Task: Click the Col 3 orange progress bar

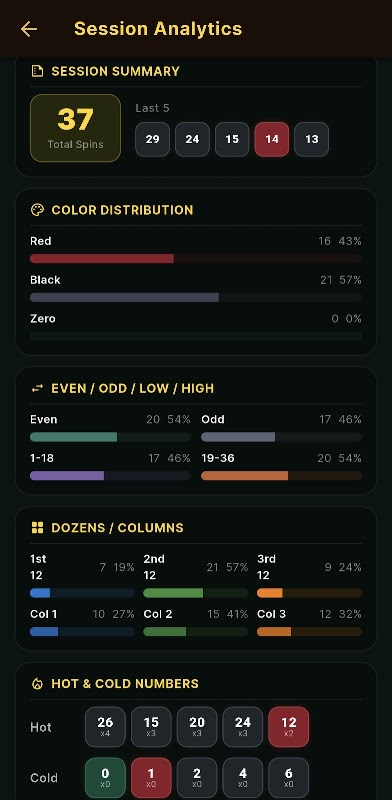Action: 309,632
